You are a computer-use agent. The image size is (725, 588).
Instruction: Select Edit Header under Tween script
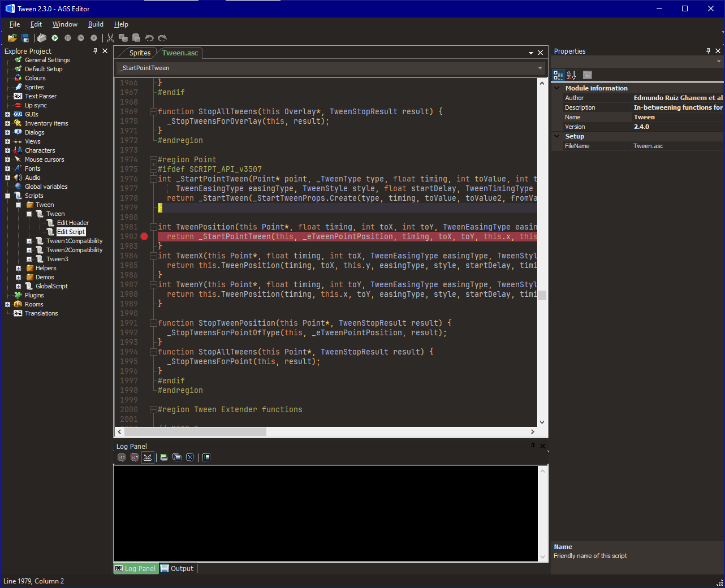(73, 223)
